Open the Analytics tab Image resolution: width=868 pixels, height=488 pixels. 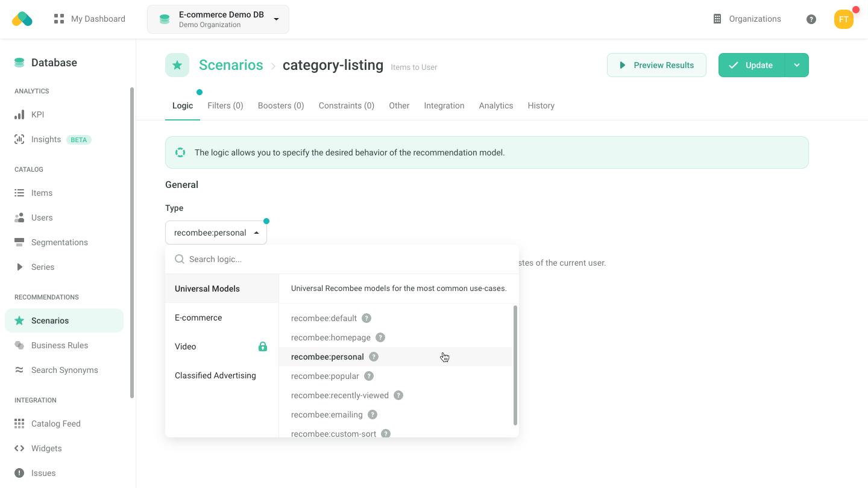(496, 105)
